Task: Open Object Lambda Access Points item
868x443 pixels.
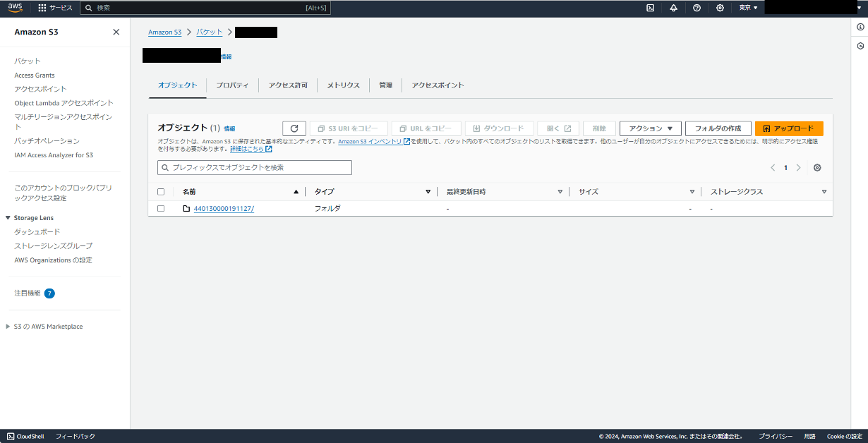Action: pyautogui.click(x=64, y=103)
